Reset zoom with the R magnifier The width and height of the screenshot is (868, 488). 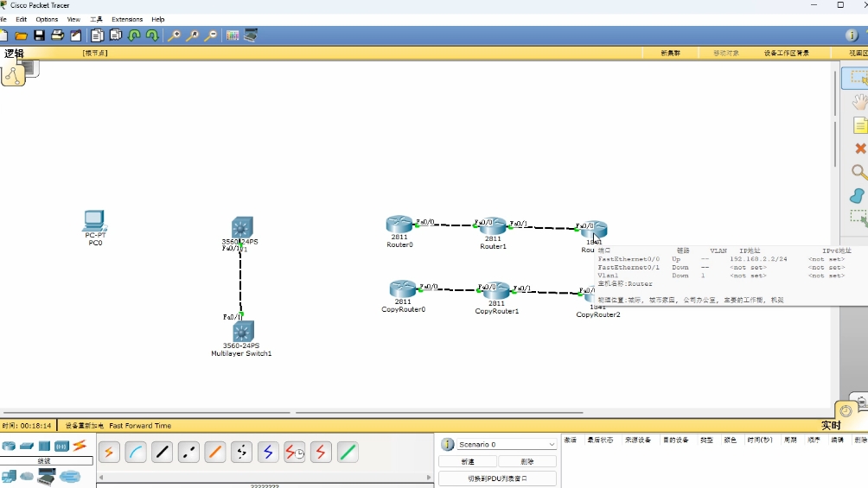coord(193,36)
